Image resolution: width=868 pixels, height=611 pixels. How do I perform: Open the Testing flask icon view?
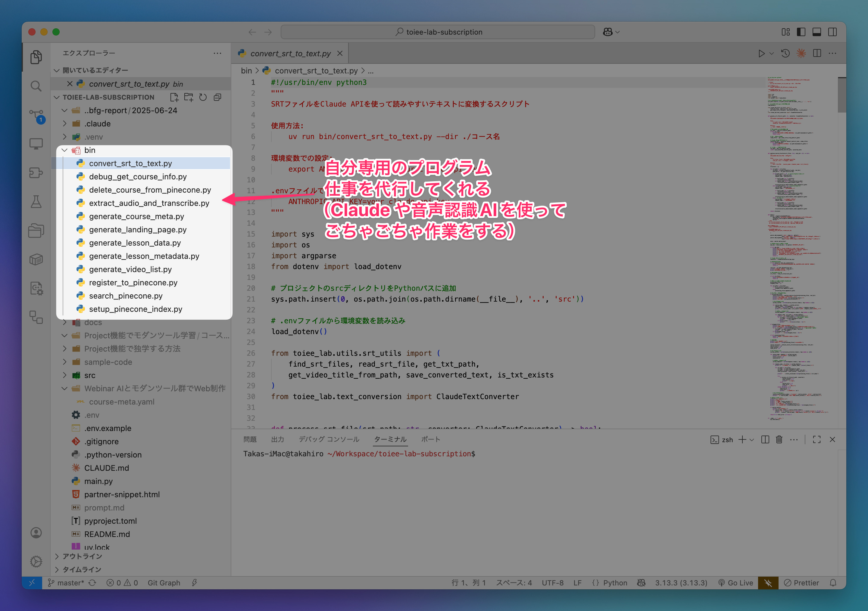point(36,201)
